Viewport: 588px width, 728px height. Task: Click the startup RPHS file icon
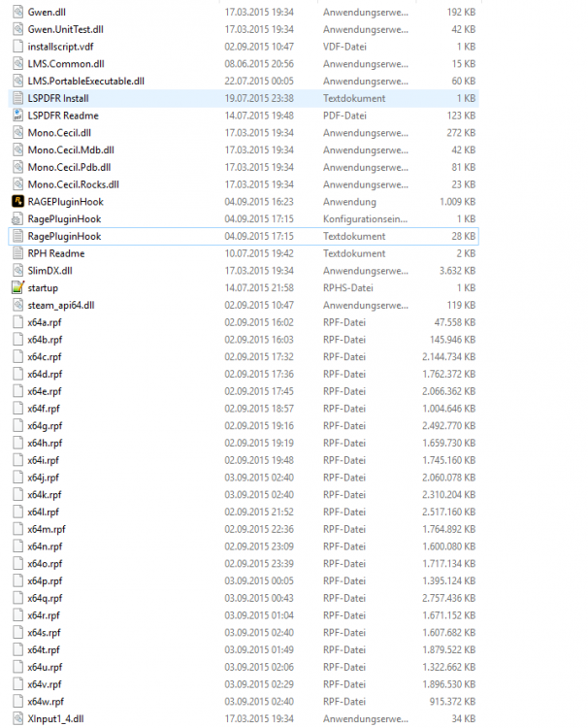click(17, 288)
